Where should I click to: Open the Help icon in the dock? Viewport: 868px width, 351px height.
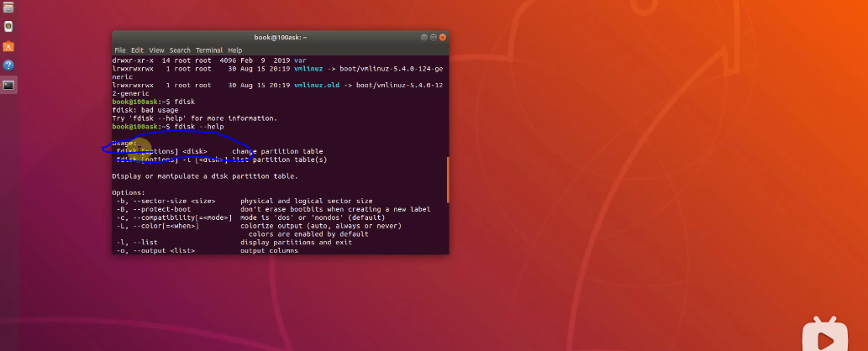pos(8,65)
